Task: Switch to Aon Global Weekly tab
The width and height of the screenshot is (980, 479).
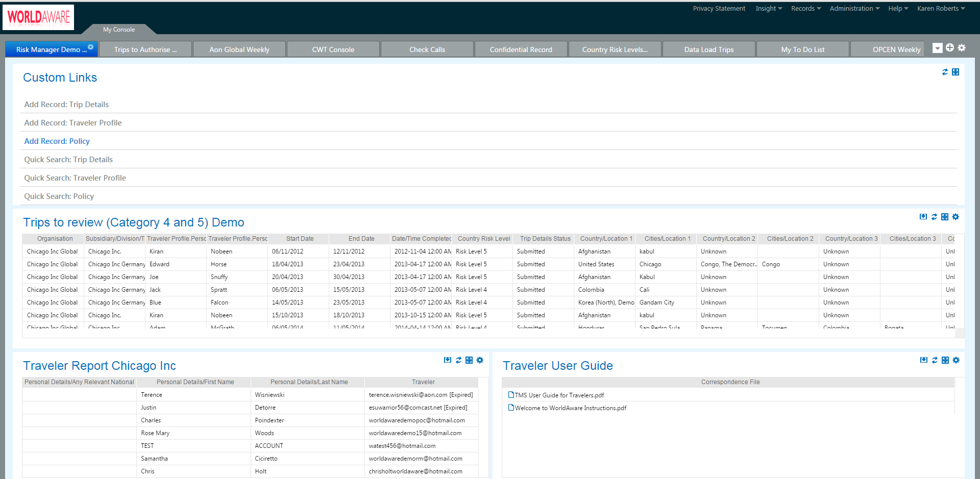Action: [x=239, y=49]
